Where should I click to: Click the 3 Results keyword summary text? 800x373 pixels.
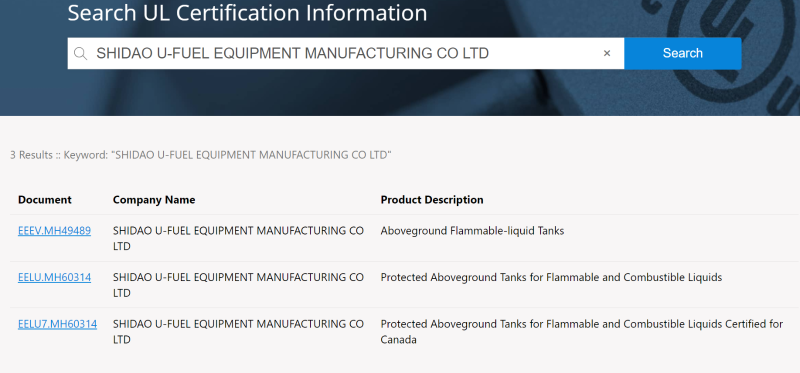(201, 155)
